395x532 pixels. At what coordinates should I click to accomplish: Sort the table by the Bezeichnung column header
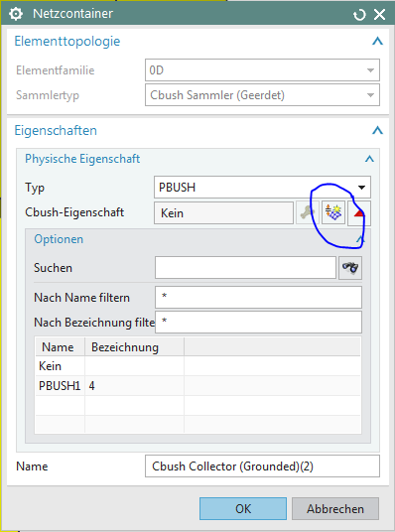click(134, 346)
